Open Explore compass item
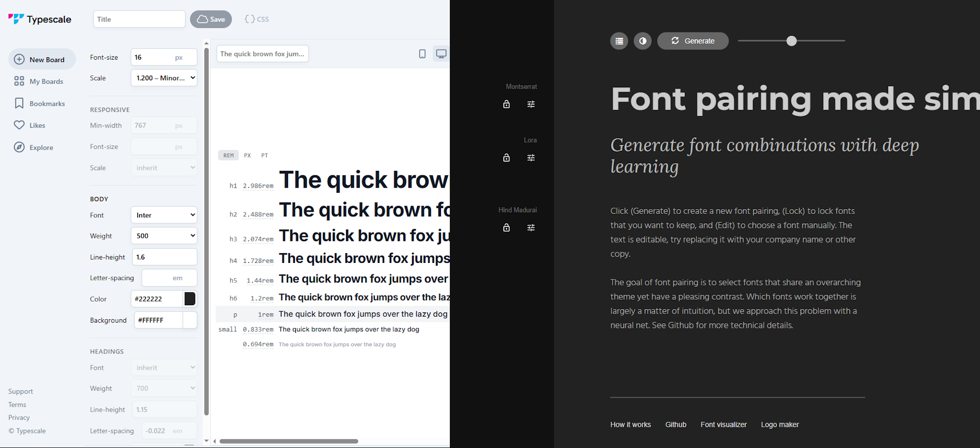The height and width of the screenshot is (448, 980). coord(34,147)
